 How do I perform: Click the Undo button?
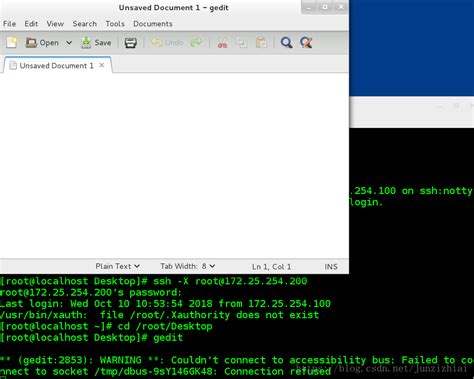(167, 42)
